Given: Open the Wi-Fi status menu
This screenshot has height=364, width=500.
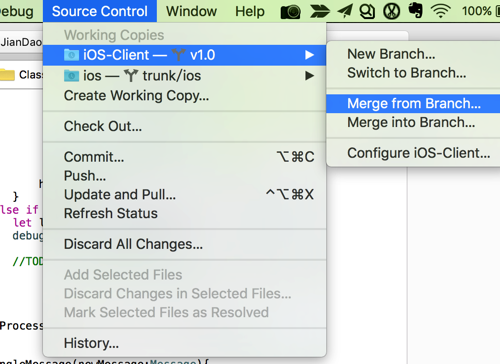Looking at the screenshot, I should (x=441, y=11).
